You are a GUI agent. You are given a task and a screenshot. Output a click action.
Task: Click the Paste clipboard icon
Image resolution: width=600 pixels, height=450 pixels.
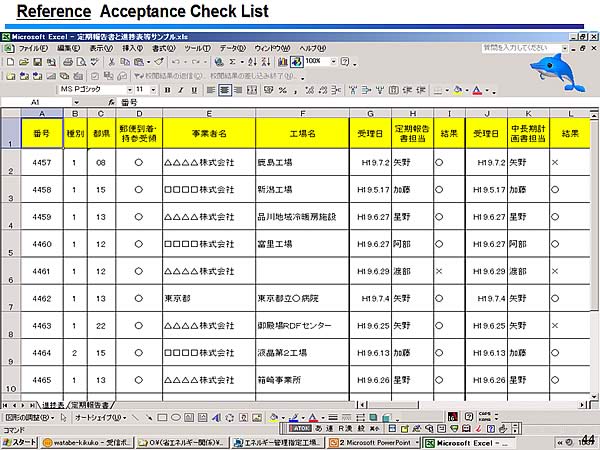click(139, 62)
